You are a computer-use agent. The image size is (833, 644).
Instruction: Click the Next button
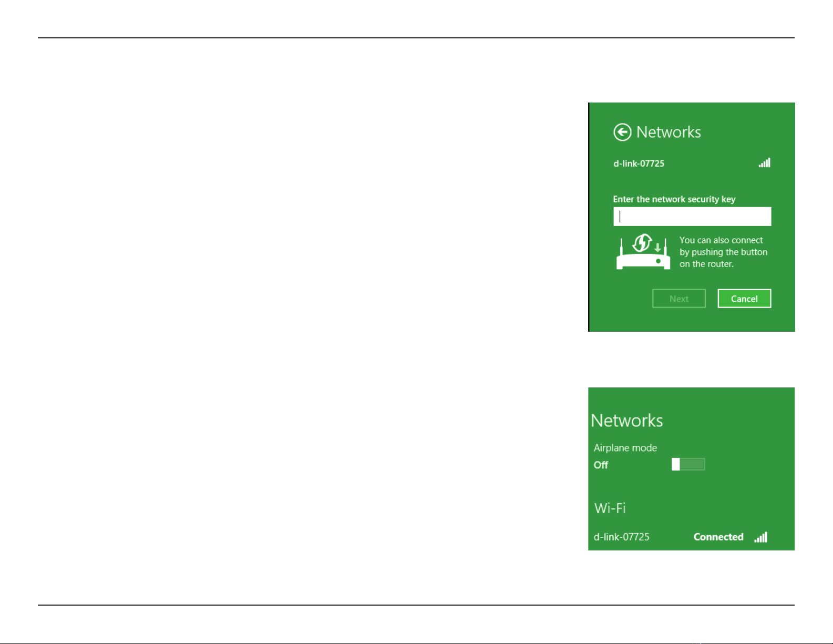(679, 299)
